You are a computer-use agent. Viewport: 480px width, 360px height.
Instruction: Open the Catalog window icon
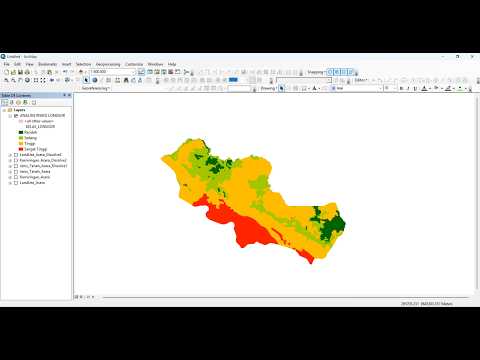click(157, 72)
